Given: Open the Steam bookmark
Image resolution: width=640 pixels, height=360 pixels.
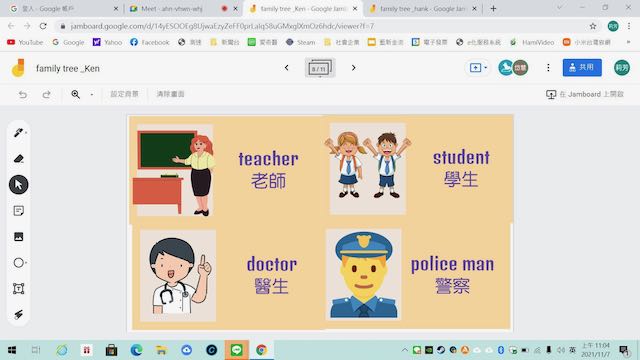Looking at the screenshot, I should click(300, 42).
